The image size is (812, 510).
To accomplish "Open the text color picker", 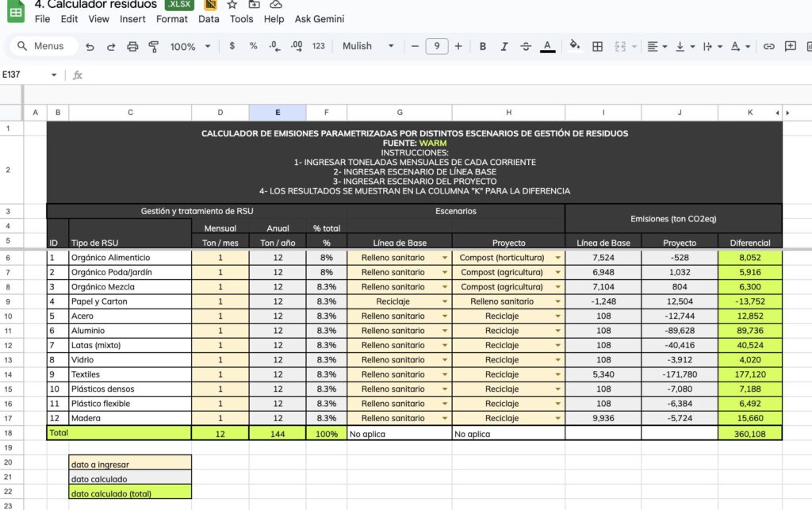I will [x=547, y=46].
